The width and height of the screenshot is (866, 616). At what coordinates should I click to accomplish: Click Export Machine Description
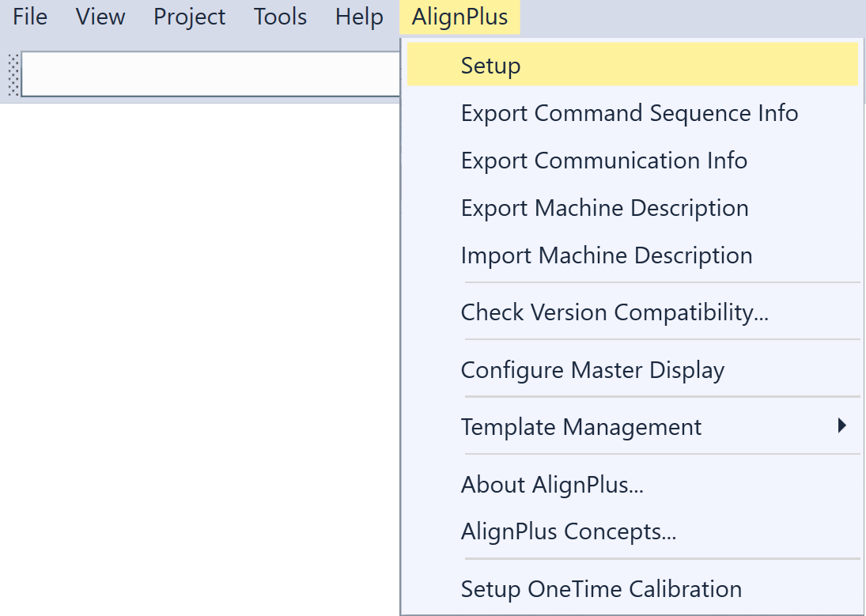(x=604, y=208)
